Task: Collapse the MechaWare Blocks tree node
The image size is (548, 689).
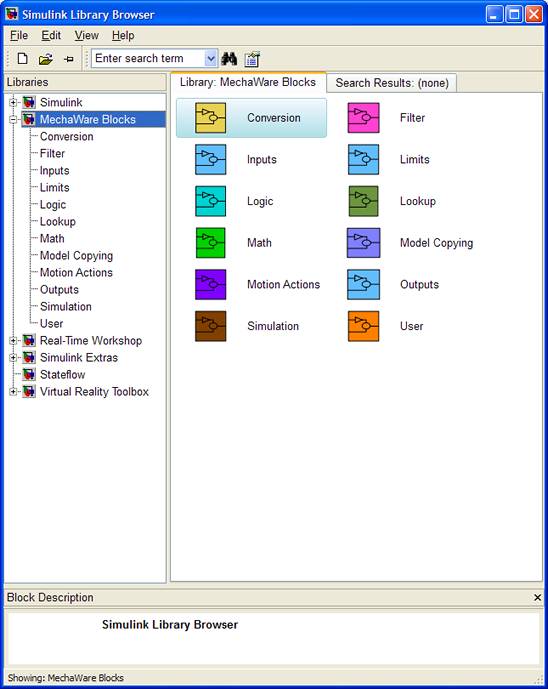Action: [x=13, y=119]
